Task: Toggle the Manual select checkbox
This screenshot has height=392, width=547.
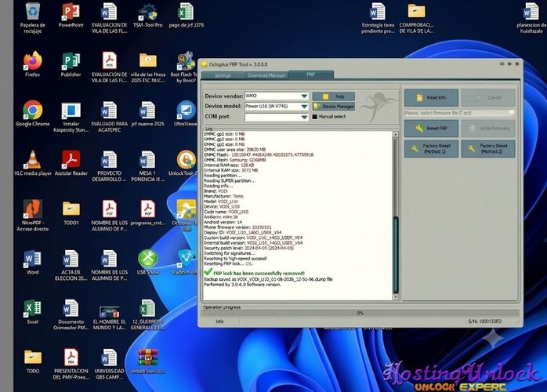Action: pos(315,117)
